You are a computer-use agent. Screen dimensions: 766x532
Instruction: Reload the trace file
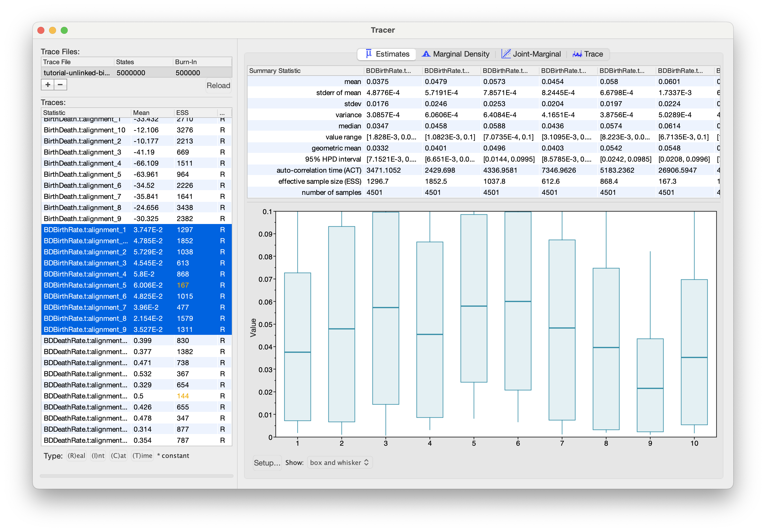tap(219, 85)
